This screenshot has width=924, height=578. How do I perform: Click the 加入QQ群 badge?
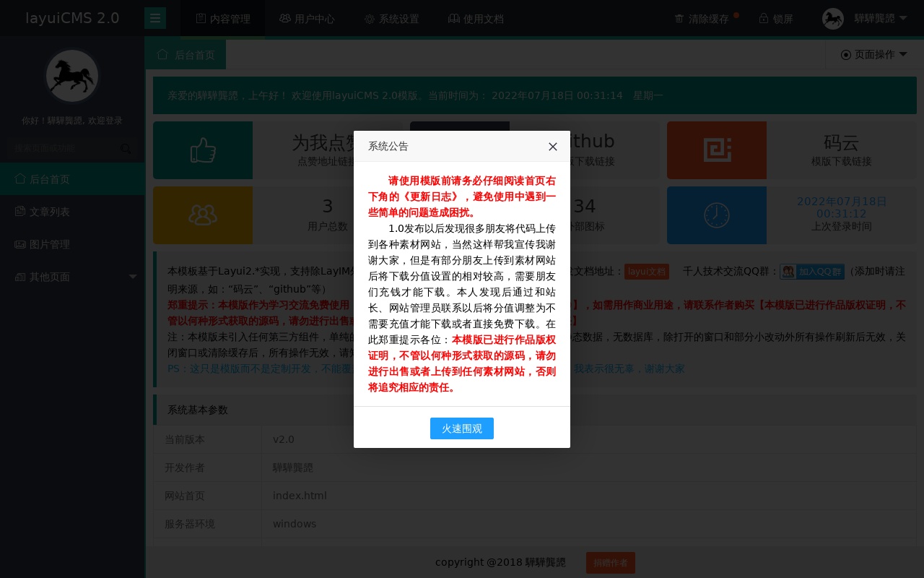[812, 272]
